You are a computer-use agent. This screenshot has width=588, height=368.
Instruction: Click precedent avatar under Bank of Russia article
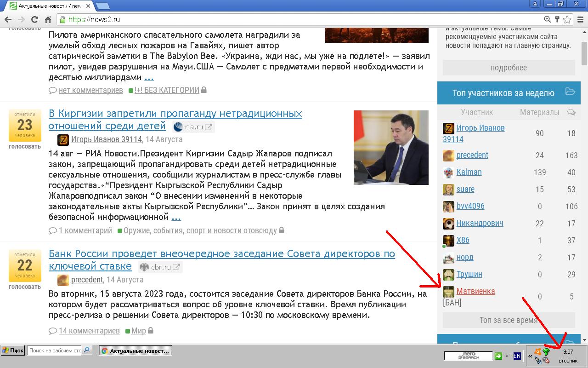click(63, 280)
